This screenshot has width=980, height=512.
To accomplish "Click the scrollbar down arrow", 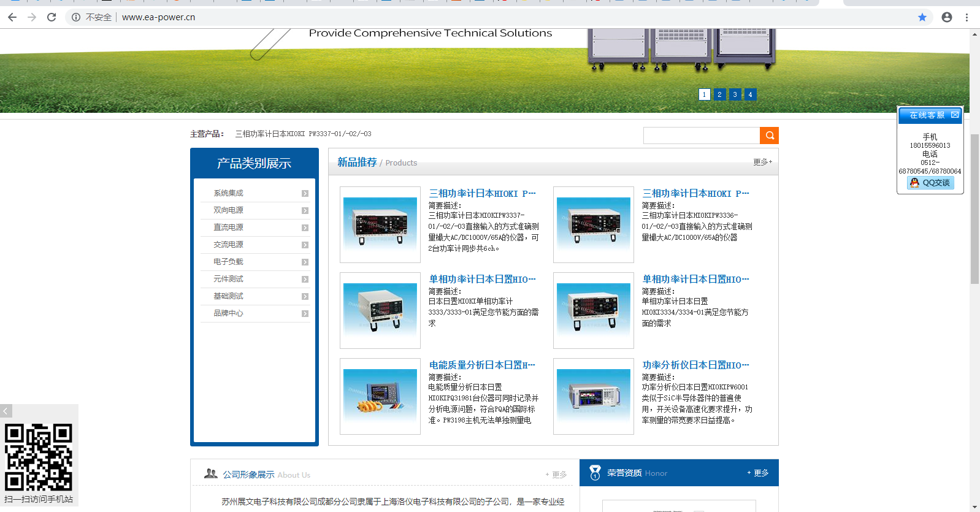I will 974,506.
